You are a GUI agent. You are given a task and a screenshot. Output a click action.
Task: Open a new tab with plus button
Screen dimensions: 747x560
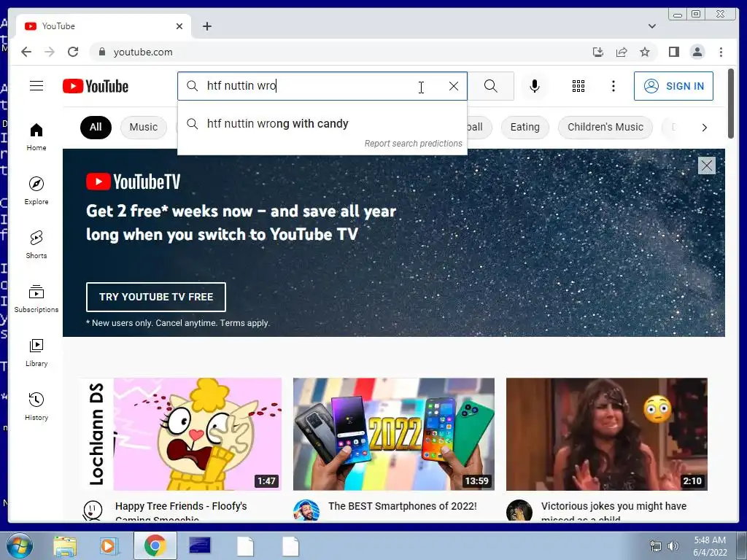[206, 26]
